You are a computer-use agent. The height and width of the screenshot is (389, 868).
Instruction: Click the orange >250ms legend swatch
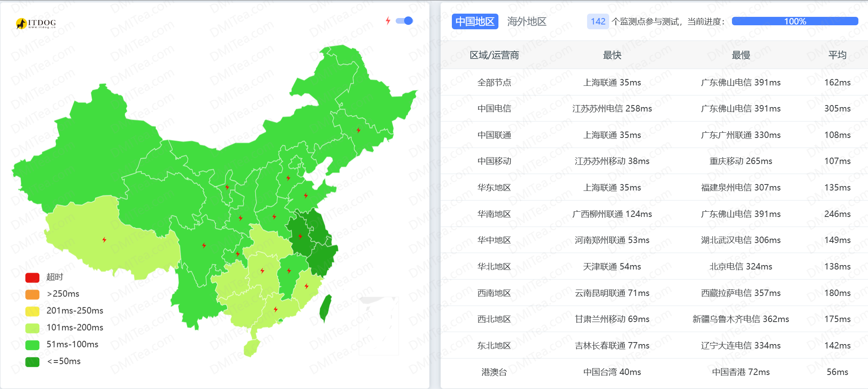(32, 294)
